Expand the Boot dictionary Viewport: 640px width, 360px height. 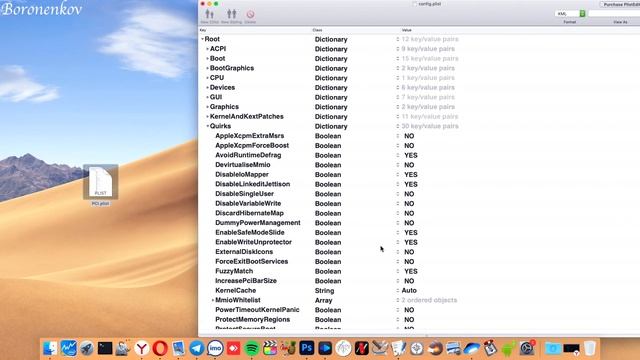[207, 59]
